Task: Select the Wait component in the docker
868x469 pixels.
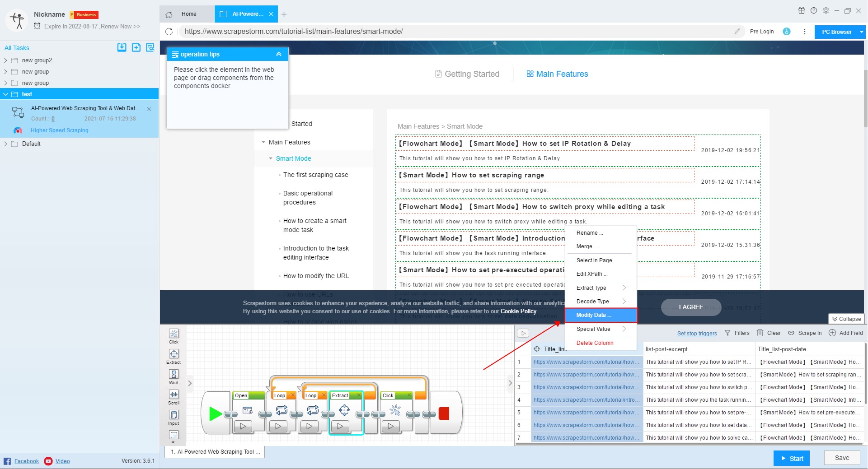Action: [174, 375]
